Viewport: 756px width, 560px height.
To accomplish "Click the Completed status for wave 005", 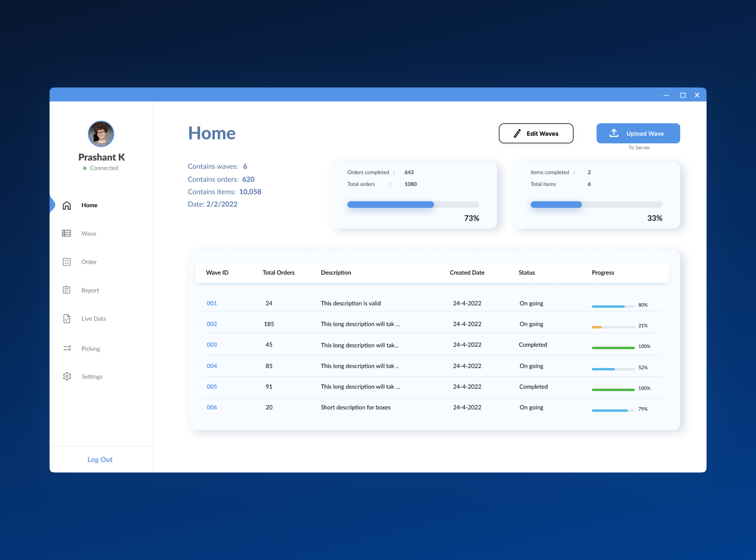I will (x=533, y=387).
